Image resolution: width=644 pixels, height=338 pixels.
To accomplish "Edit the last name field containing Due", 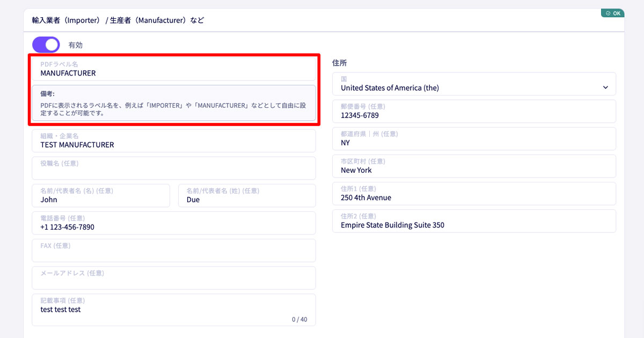I will pos(247,195).
